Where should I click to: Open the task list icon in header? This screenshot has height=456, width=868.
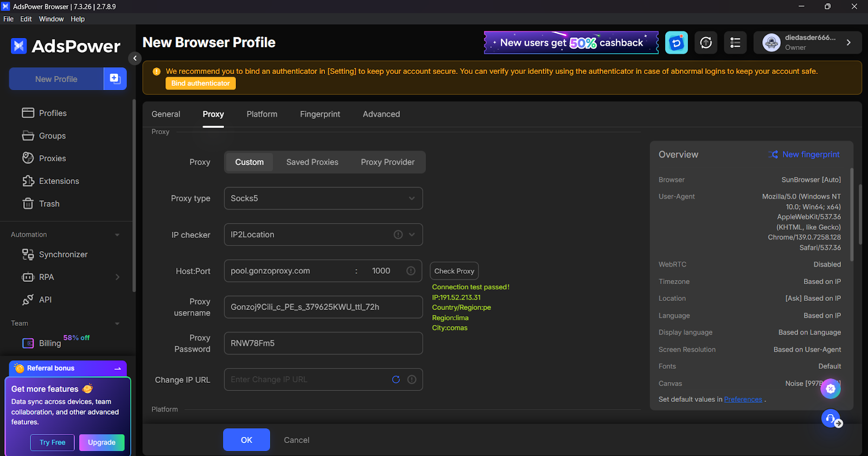[735, 42]
